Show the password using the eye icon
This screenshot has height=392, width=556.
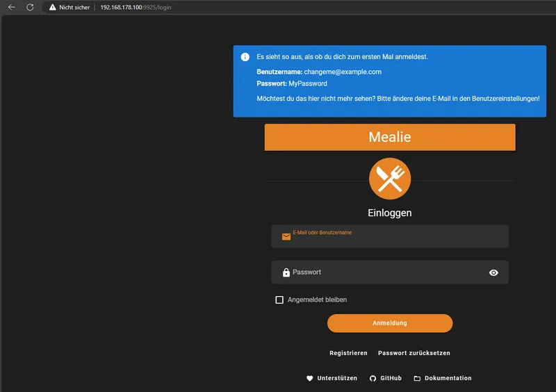tap(493, 272)
